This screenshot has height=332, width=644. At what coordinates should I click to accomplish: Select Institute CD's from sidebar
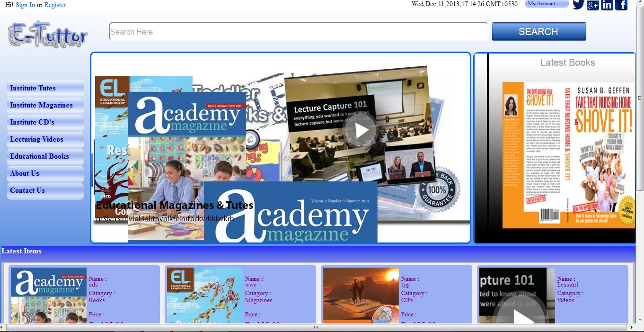coord(32,122)
